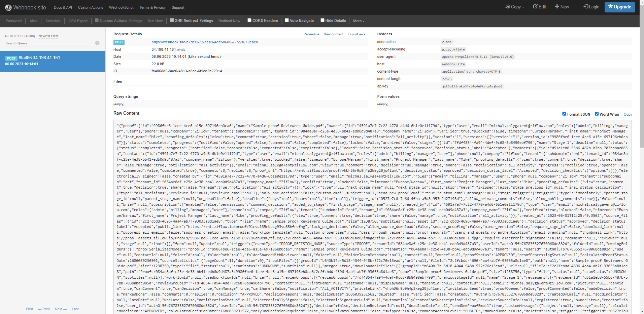
Task: Click the Webhook.site logo icon
Action: pos(8,7)
